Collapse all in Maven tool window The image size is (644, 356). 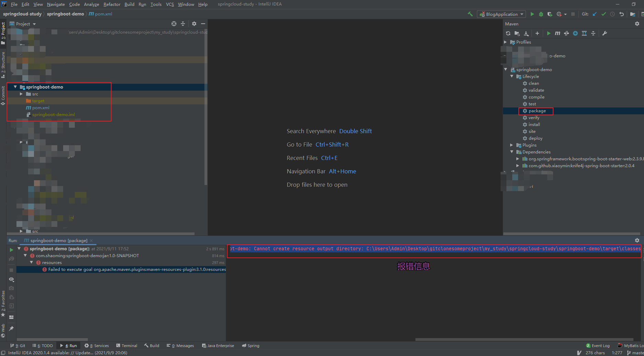pos(593,33)
